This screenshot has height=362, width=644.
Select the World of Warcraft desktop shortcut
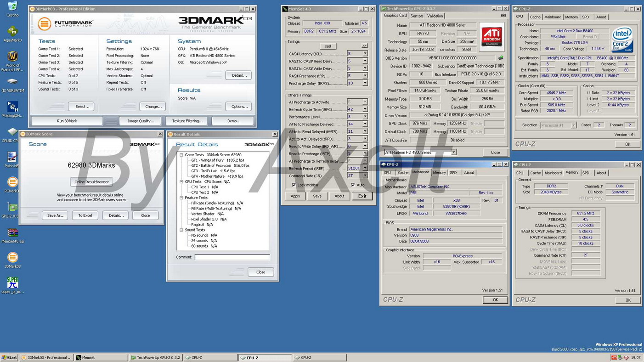[12, 61]
